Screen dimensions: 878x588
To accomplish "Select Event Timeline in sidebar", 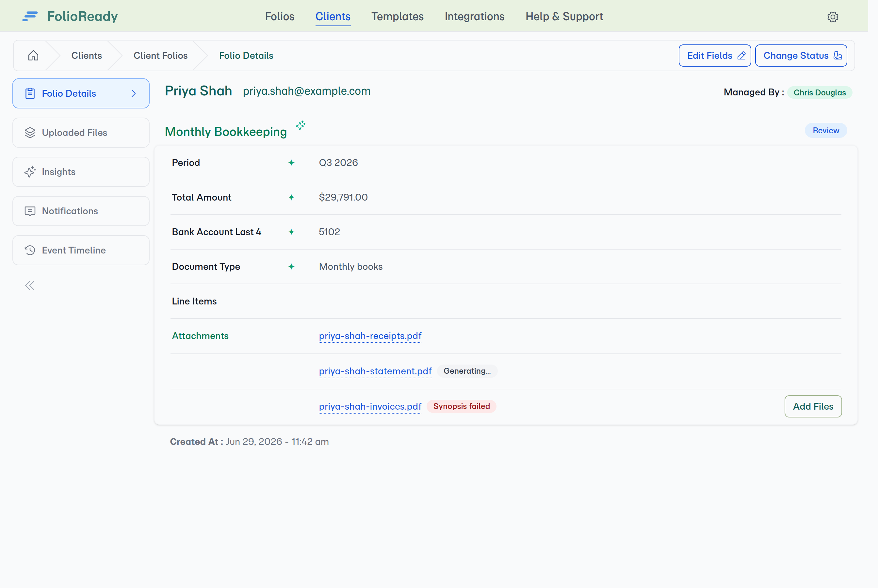I will 81,250.
